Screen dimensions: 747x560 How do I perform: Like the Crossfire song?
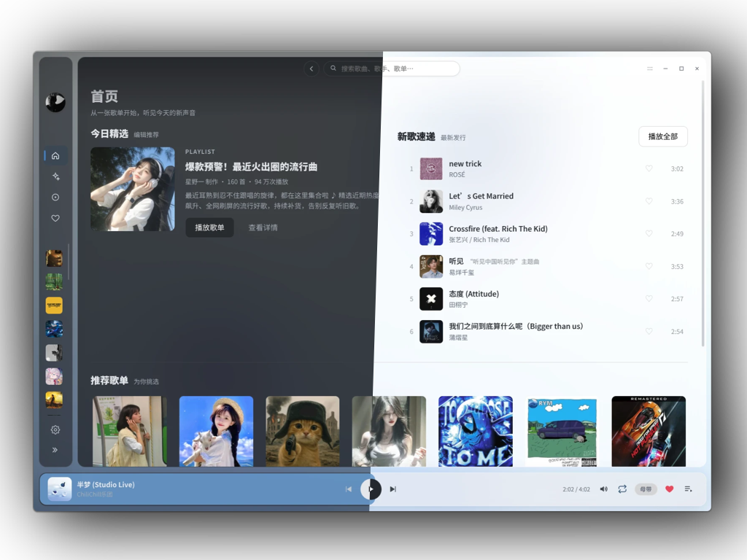point(649,233)
